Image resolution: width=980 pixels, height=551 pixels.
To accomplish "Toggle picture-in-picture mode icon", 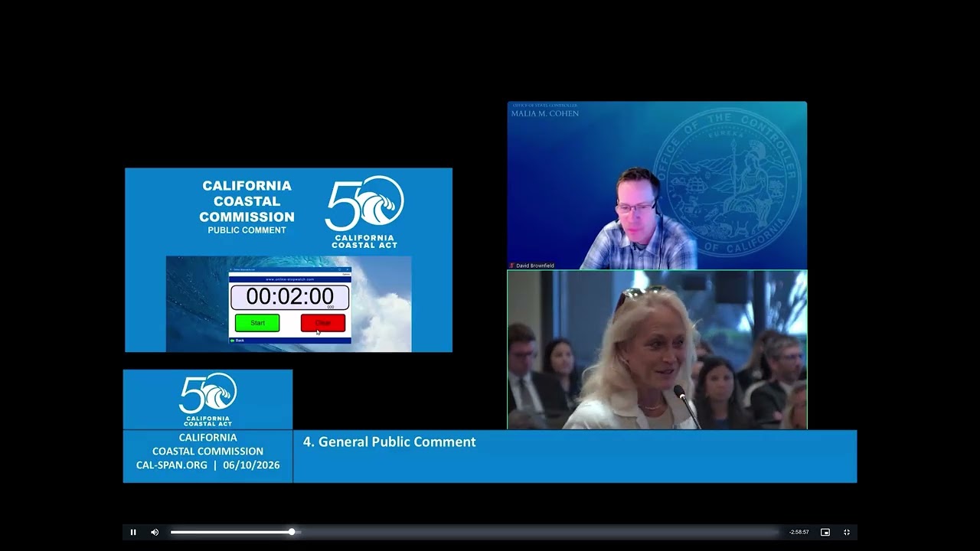I will 825,532.
